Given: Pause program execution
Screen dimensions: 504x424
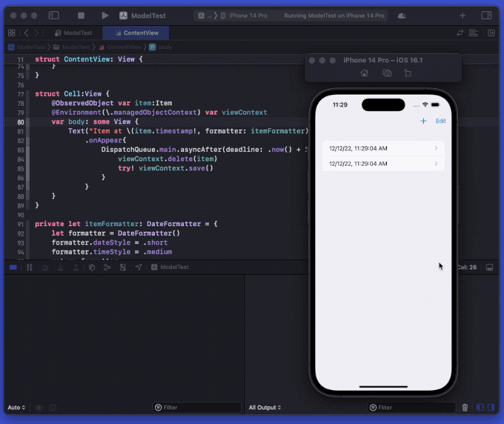Looking at the screenshot, I should point(29,267).
